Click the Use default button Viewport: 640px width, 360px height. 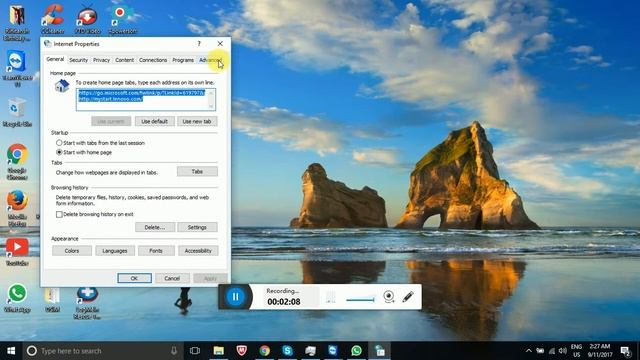(x=155, y=121)
